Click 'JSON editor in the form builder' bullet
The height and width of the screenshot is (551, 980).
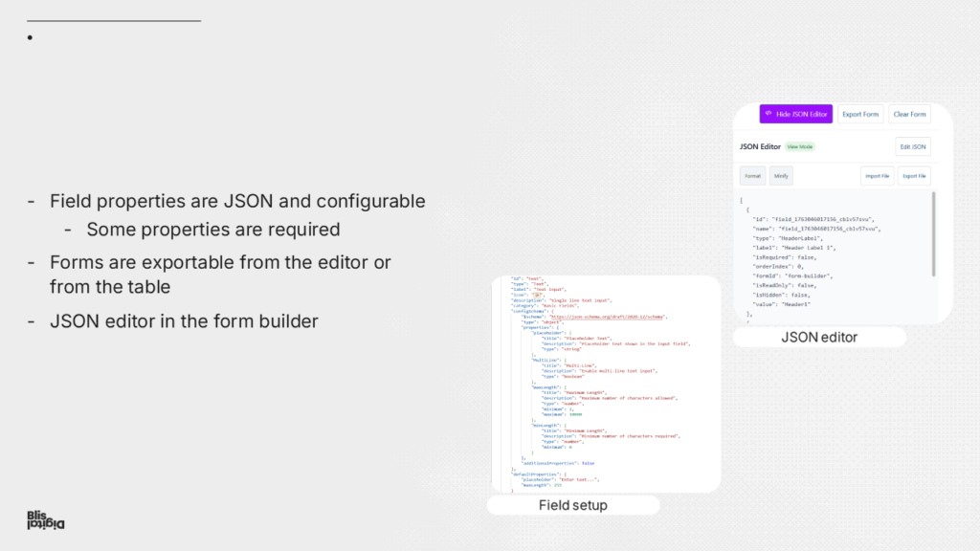[x=184, y=321]
